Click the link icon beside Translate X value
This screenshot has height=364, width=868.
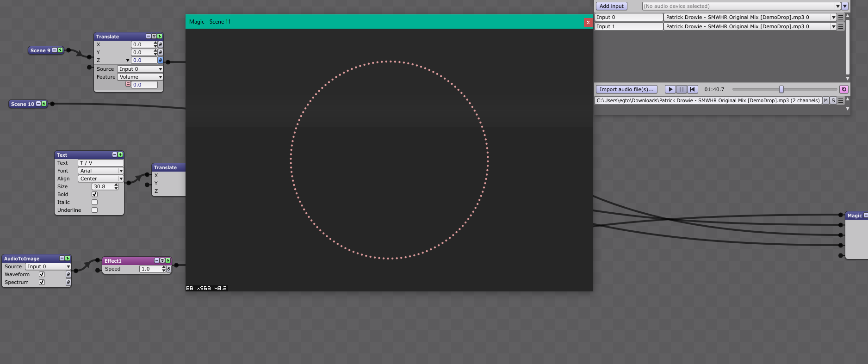(161, 44)
